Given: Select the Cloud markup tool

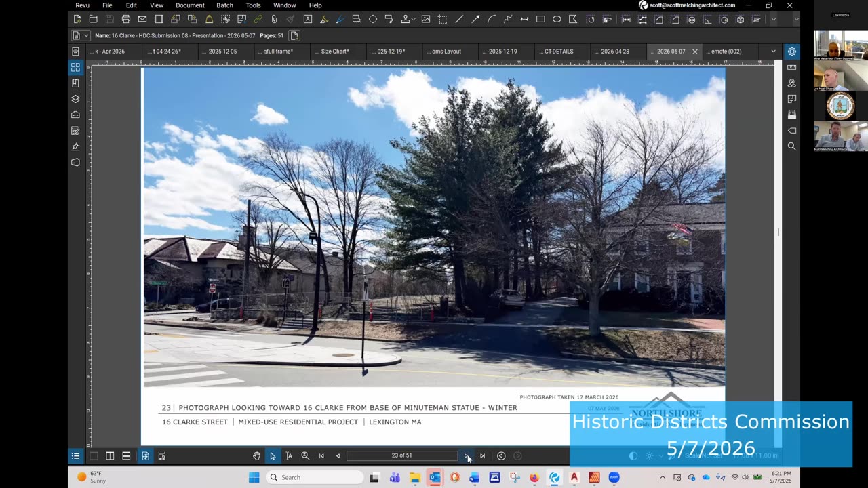Looking at the screenshot, I should [x=373, y=20].
